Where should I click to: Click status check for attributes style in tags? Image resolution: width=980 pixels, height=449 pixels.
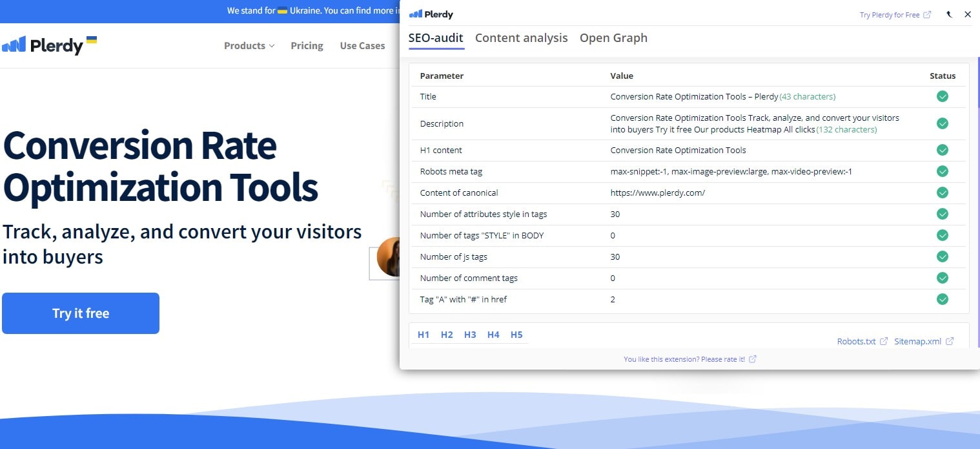(x=943, y=214)
